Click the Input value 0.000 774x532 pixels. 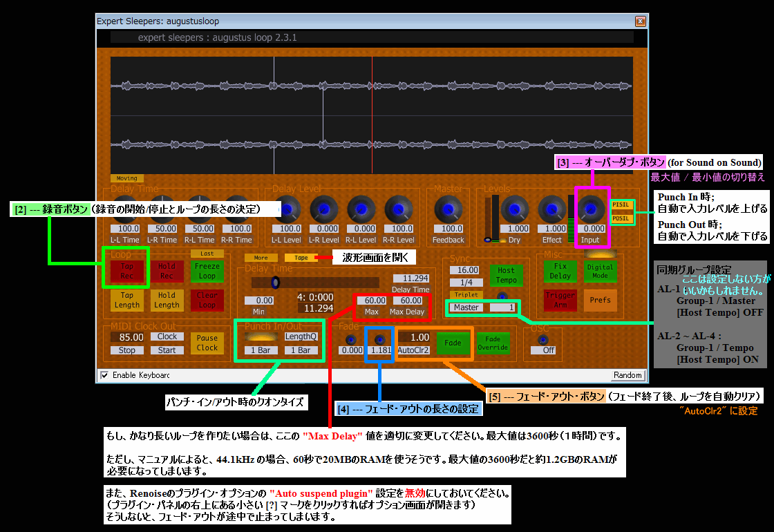click(x=591, y=229)
